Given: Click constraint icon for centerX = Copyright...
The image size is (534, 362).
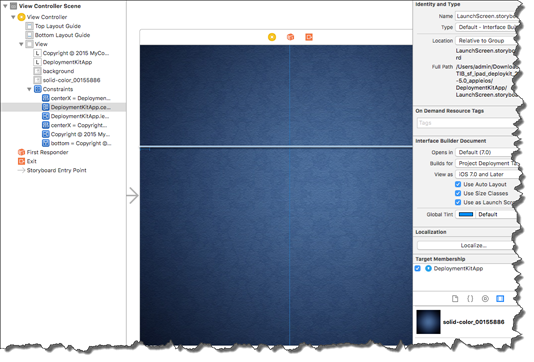Looking at the screenshot, I should tap(46, 126).
